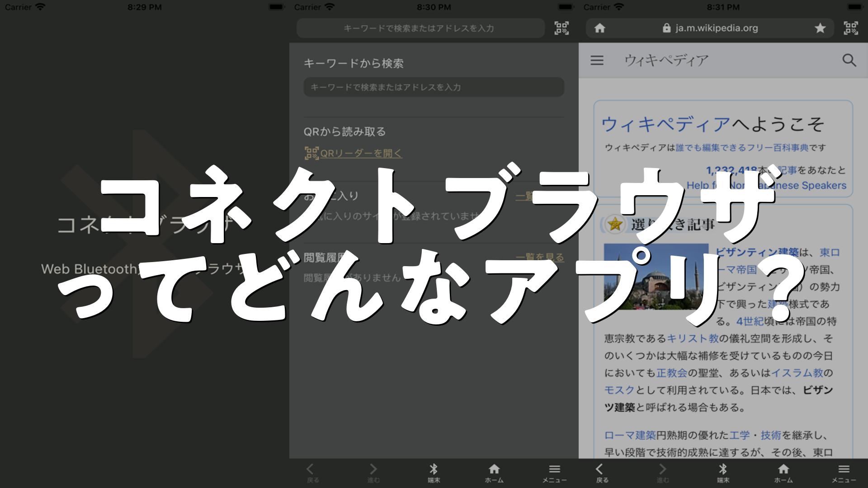Tap the Wikipedia search magnifier icon

(x=849, y=60)
